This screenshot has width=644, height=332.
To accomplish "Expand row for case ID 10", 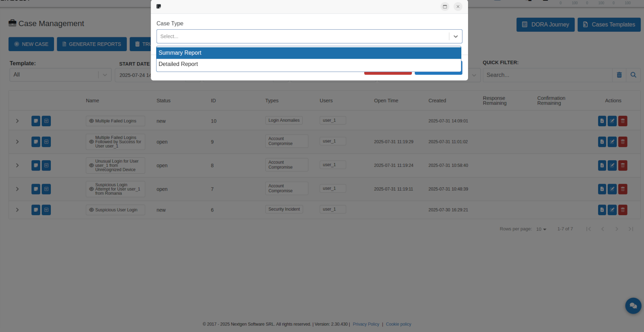I will [x=17, y=121].
